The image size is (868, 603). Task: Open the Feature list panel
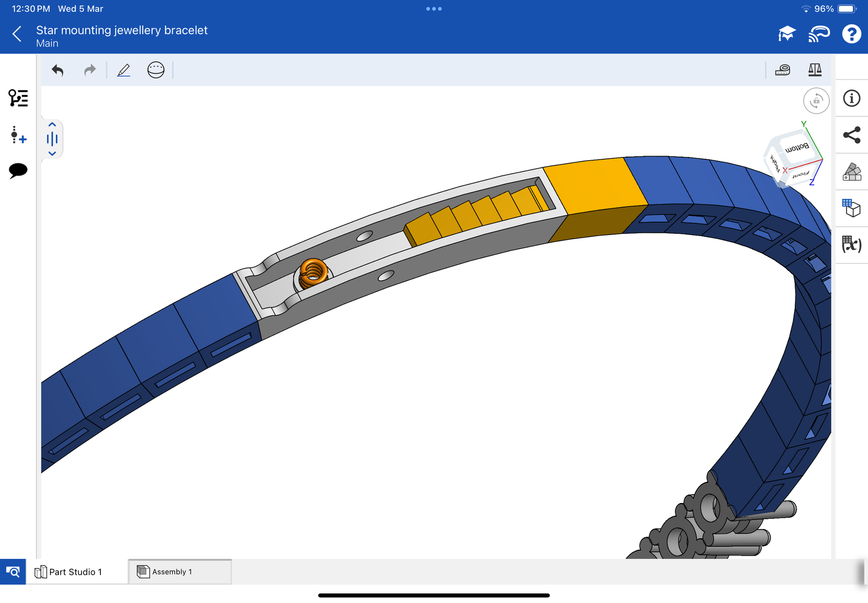(x=18, y=98)
